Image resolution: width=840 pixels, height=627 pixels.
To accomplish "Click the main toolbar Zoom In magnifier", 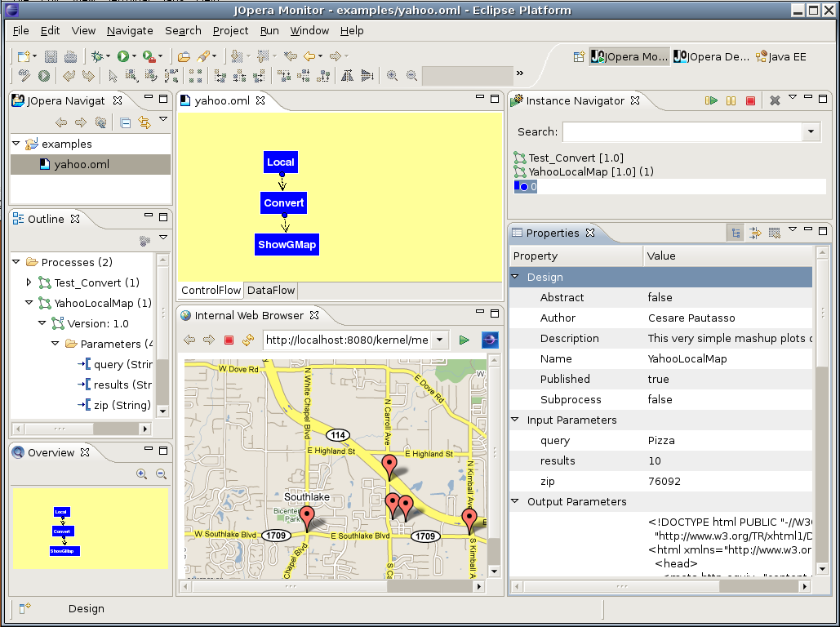I will 392,76.
